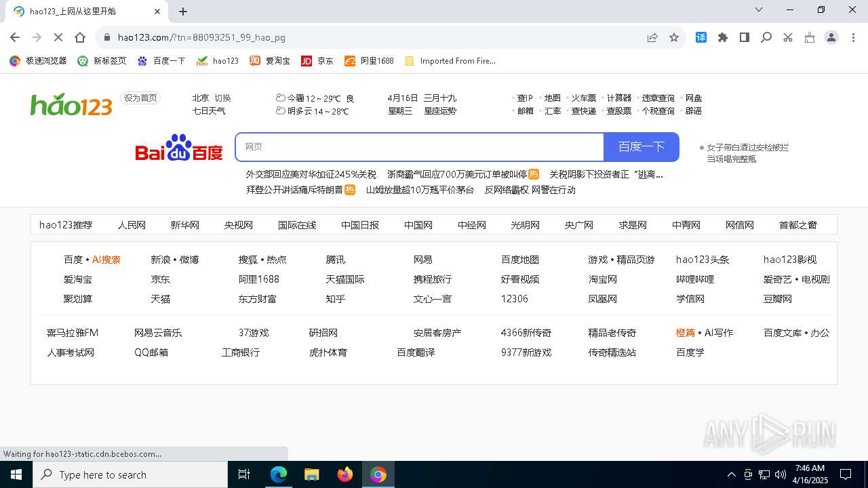The width and height of the screenshot is (868, 488).
Task: Open Task View on the taskbar
Action: pos(244,474)
